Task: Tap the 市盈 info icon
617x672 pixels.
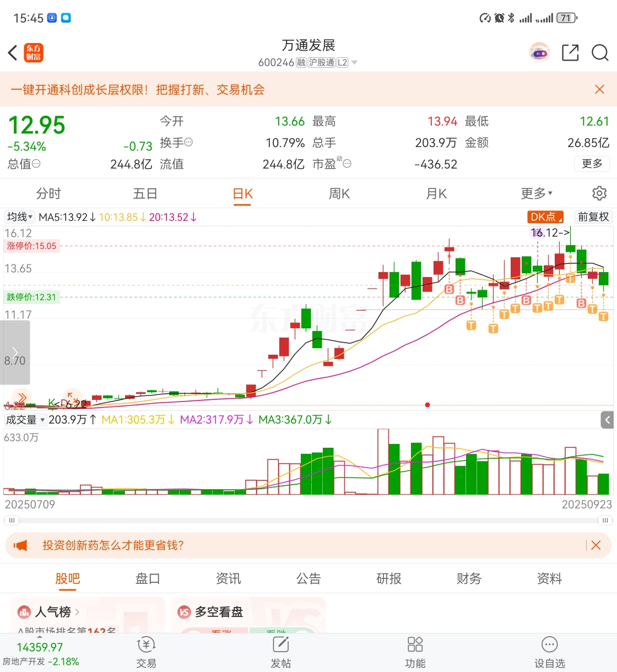Action: 347,164
